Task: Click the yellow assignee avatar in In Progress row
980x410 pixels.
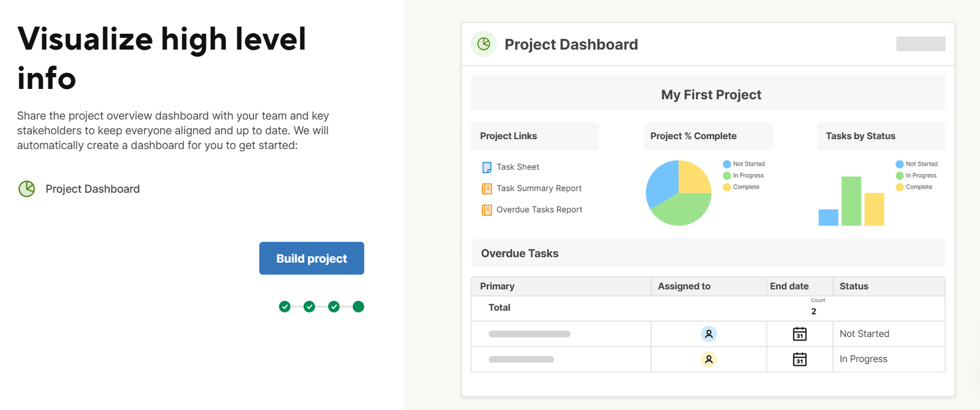Action: [x=709, y=359]
